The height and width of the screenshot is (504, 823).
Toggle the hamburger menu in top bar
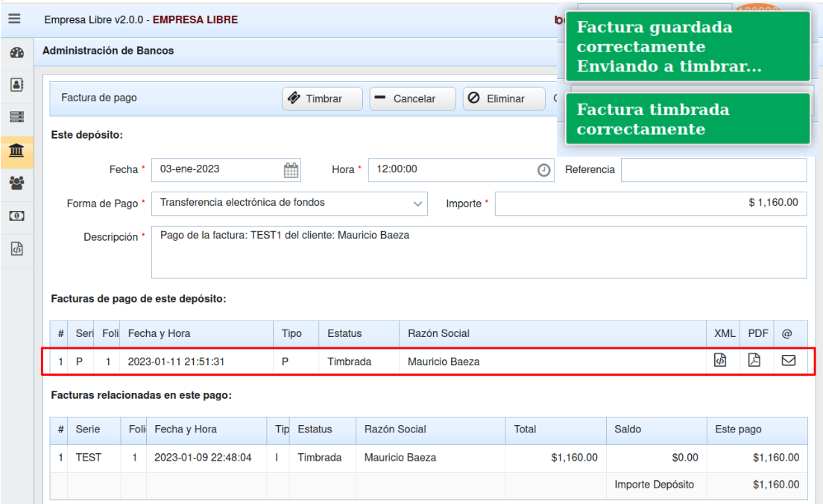pos(14,19)
